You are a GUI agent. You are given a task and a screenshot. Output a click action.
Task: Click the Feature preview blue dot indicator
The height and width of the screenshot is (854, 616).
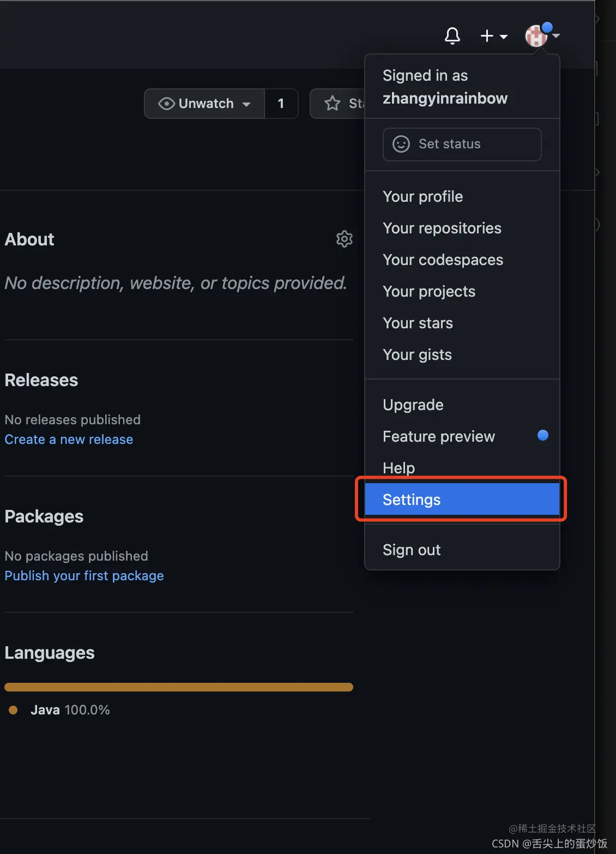pos(542,435)
